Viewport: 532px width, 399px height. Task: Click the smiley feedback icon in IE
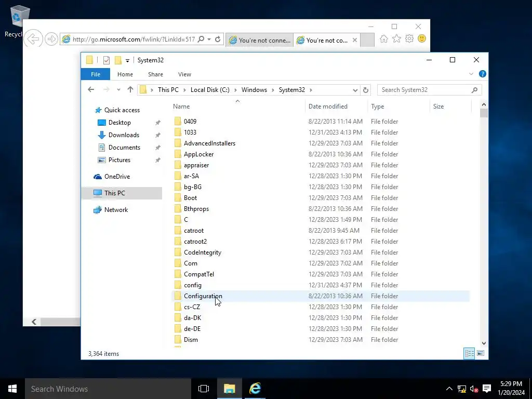click(422, 38)
